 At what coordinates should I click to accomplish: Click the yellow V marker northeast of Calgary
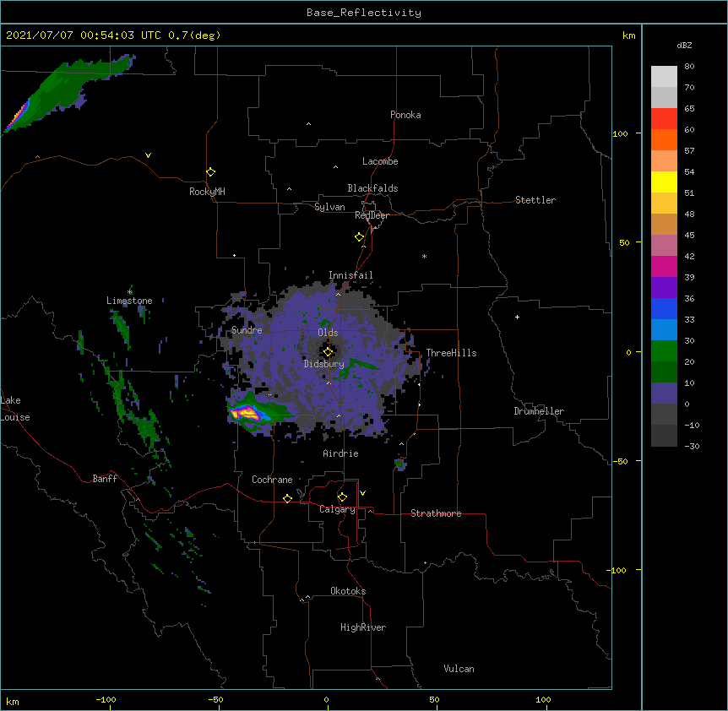[362, 493]
